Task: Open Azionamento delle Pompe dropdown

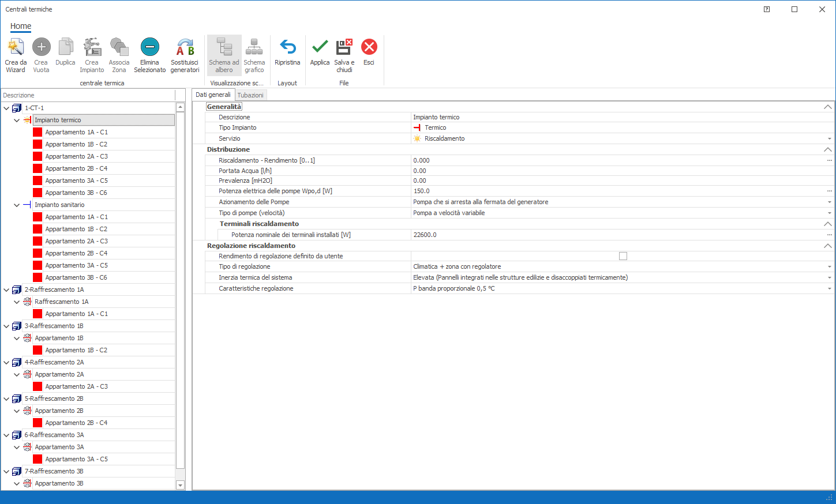Action: click(829, 202)
